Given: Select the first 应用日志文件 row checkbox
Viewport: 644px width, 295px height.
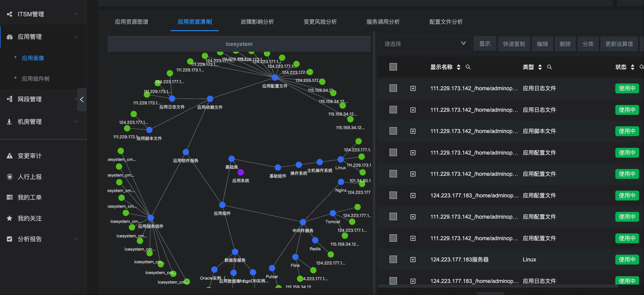Looking at the screenshot, I should (x=393, y=88).
